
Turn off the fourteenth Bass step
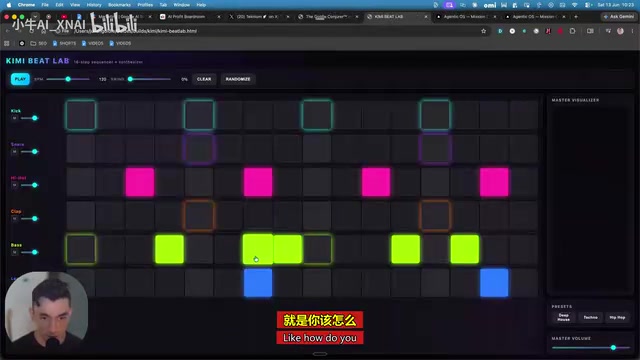click(x=465, y=249)
